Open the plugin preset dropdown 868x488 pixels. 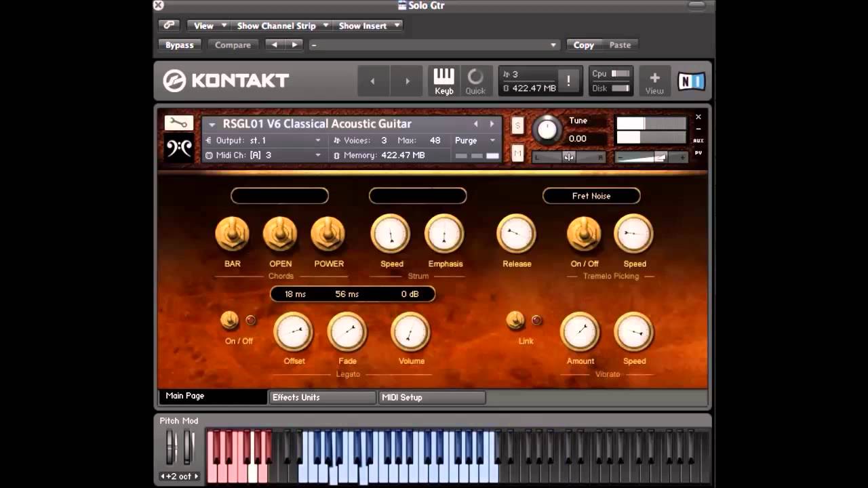pyautogui.click(x=434, y=45)
